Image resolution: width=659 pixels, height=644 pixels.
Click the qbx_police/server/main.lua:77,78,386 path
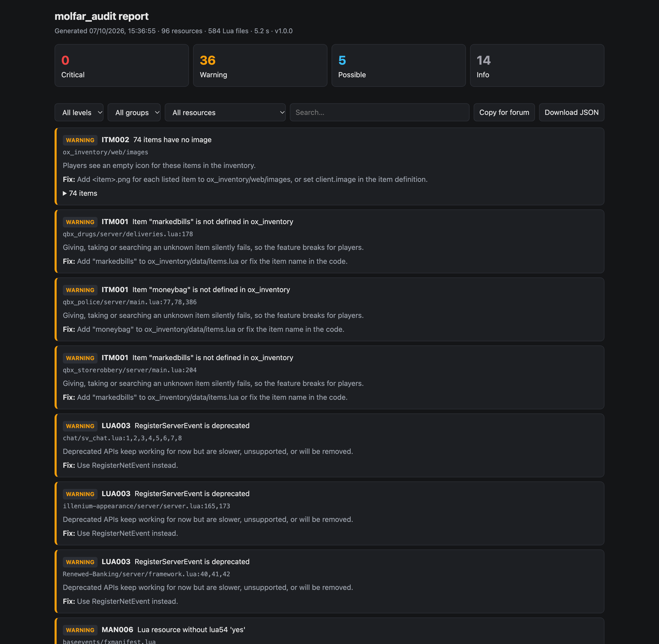(x=130, y=302)
